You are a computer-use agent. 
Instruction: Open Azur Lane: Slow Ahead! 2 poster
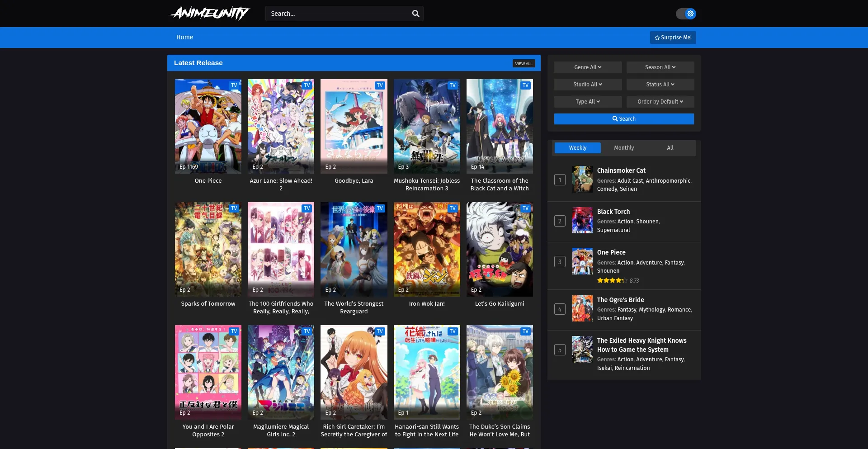click(281, 126)
